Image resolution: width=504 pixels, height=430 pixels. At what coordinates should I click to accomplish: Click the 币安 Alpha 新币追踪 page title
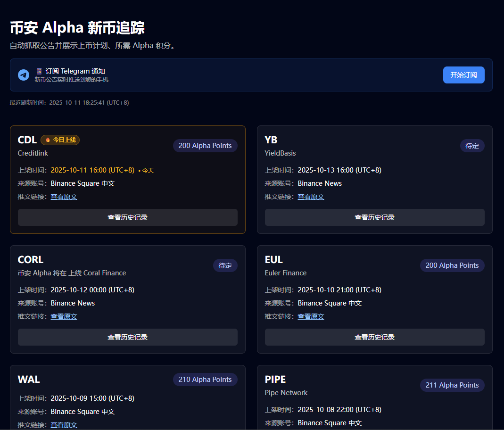pyautogui.click(x=77, y=28)
